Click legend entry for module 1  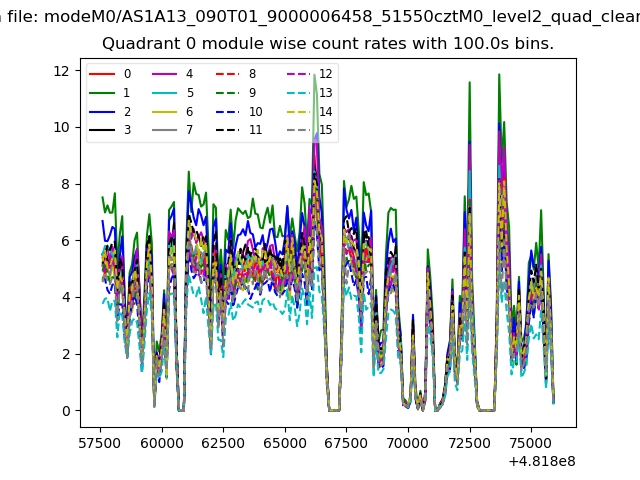click(110, 93)
